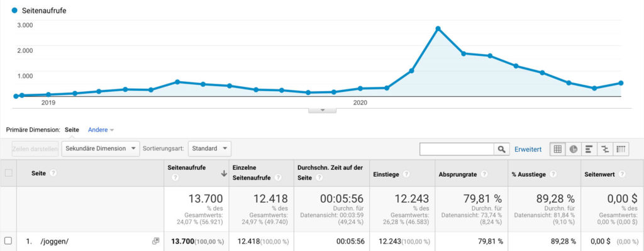Image resolution: width=644 pixels, height=251 pixels.
Task: Open help icon under Seitenaufrufe header
Action: point(175,178)
